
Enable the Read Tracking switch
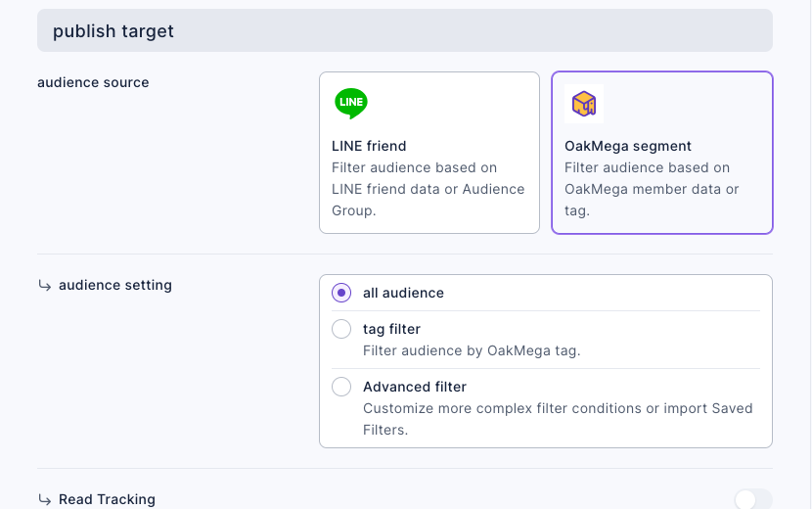[x=753, y=499]
